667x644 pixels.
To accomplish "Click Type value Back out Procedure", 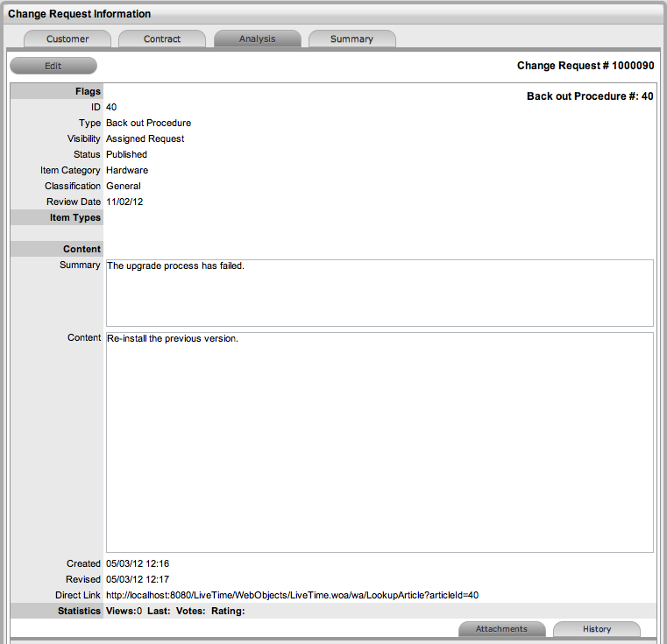I will (x=148, y=123).
